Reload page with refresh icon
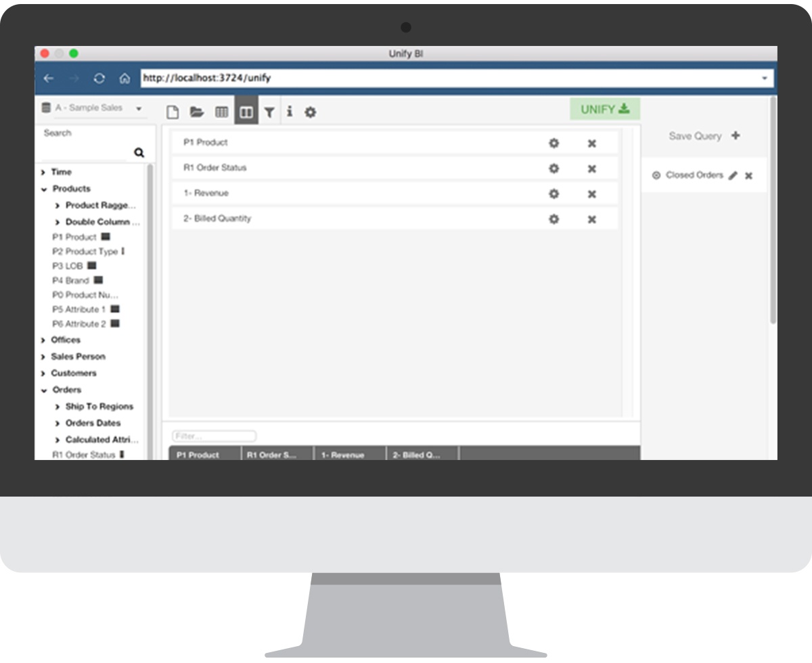The image size is (812, 663). tap(99, 78)
